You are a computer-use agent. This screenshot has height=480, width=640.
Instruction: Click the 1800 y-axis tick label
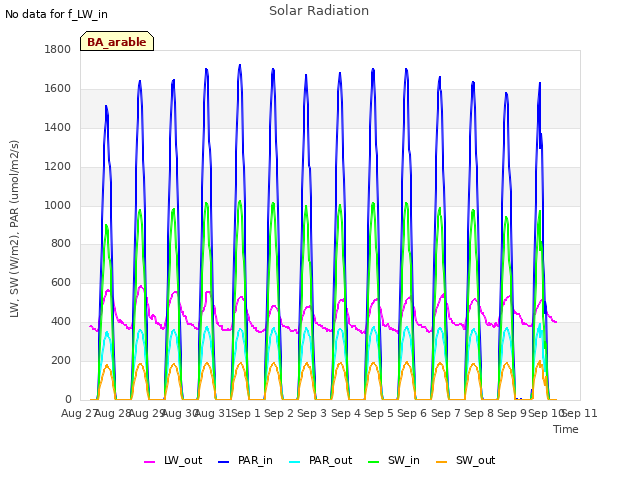58,49
